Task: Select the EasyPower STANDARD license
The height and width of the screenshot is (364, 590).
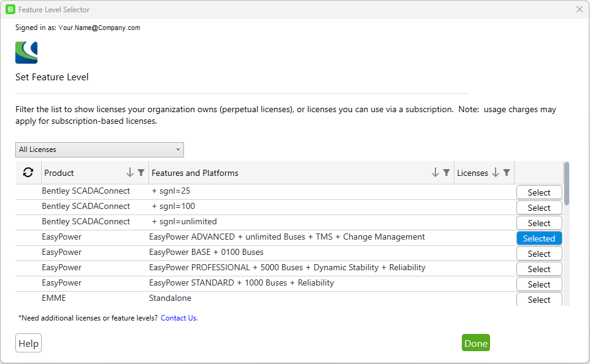Action: click(539, 284)
